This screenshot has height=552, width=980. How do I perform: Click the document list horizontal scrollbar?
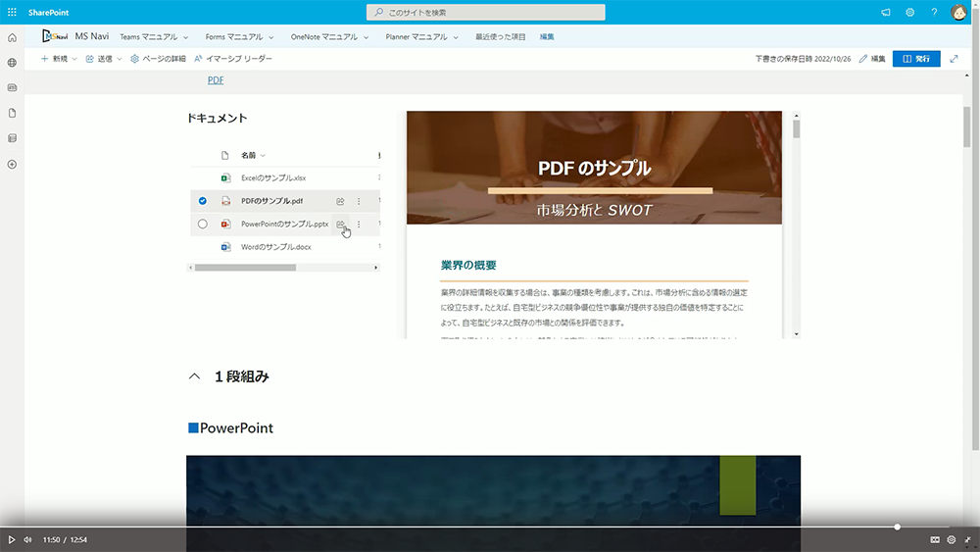[245, 268]
